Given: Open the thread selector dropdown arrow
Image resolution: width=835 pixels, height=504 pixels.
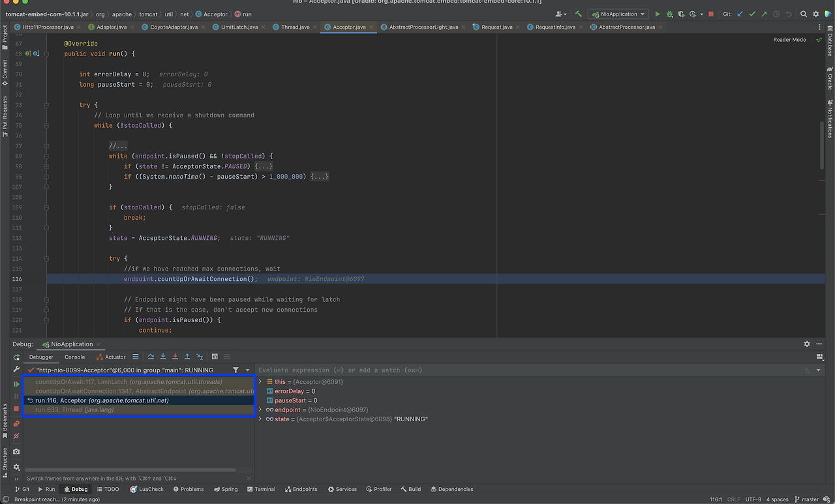Looking at the screenshot, I should tap(248, 370).
